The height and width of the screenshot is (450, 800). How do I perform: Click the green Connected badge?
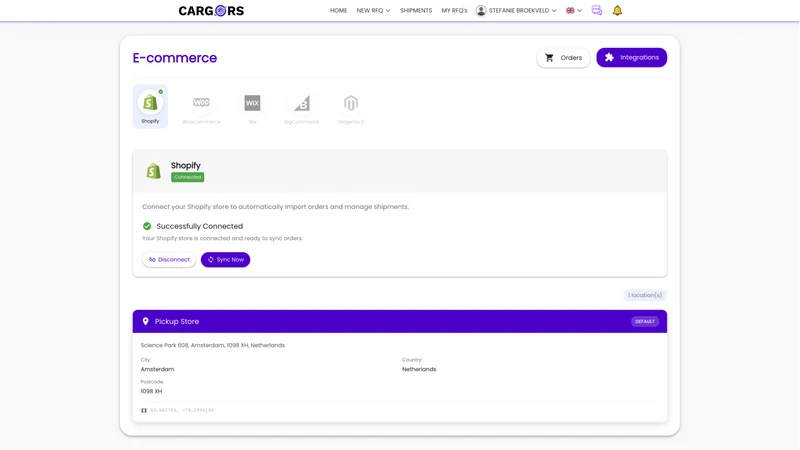coord(187,177)
